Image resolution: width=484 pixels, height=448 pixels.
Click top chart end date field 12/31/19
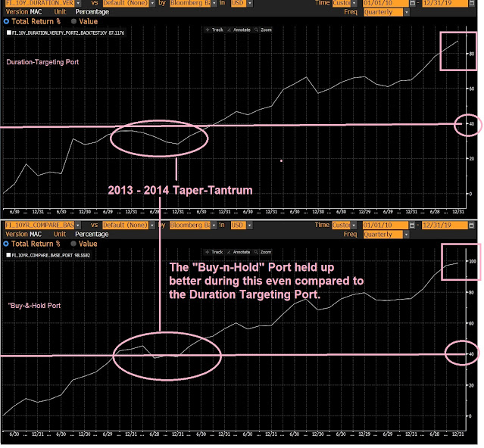coord(445,3)
